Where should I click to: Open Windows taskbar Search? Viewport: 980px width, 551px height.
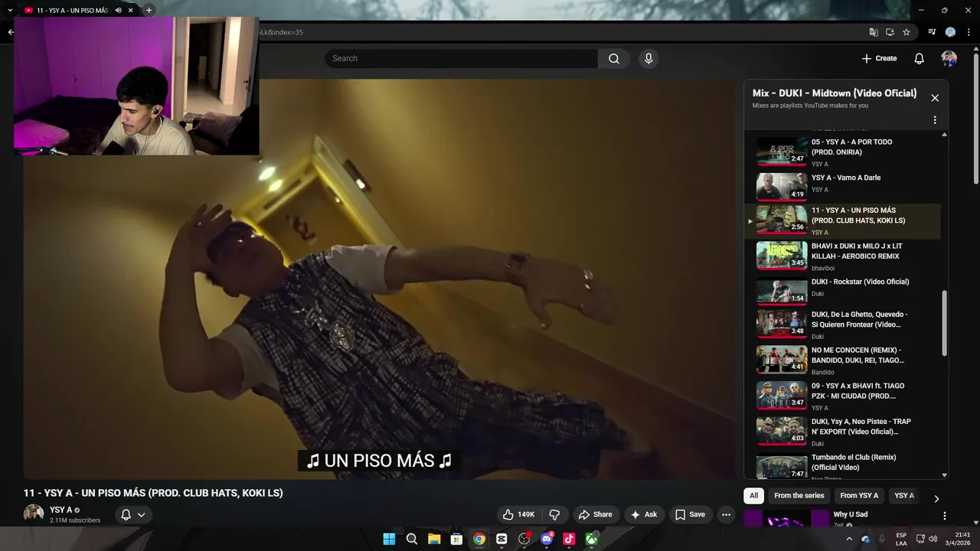(x=412, y=539)
